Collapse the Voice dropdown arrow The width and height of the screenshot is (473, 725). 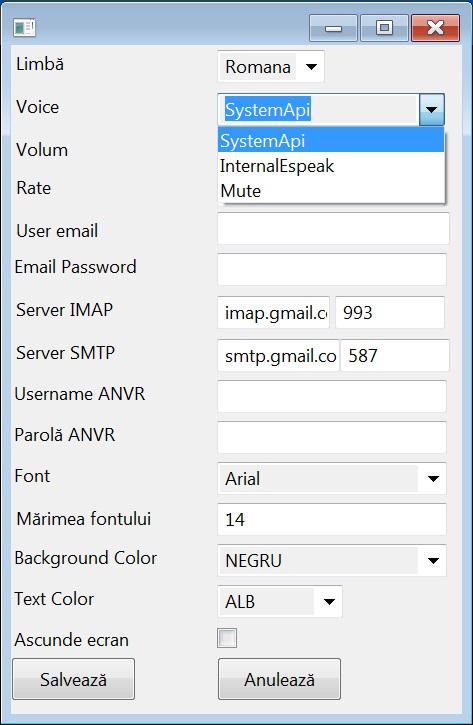[x=432, y=110]
